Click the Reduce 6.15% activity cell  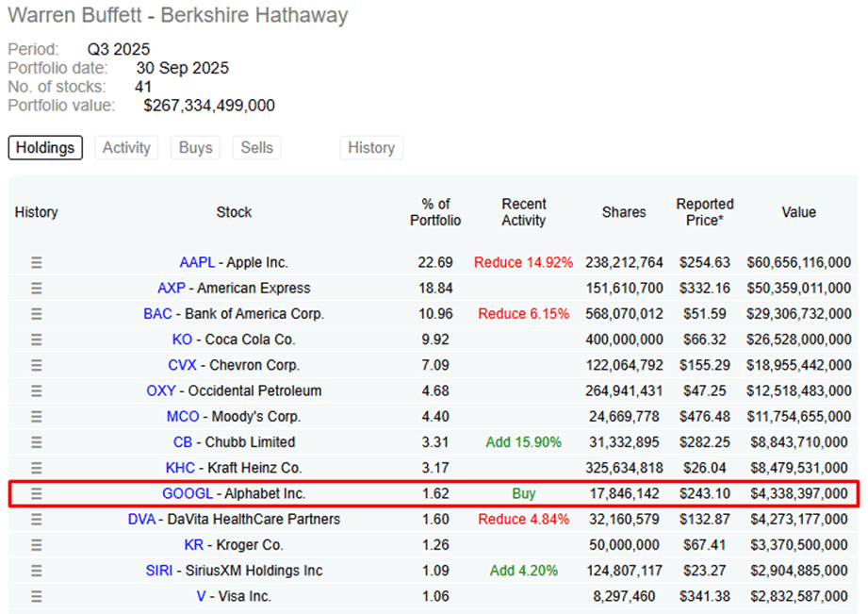[524, 314]
